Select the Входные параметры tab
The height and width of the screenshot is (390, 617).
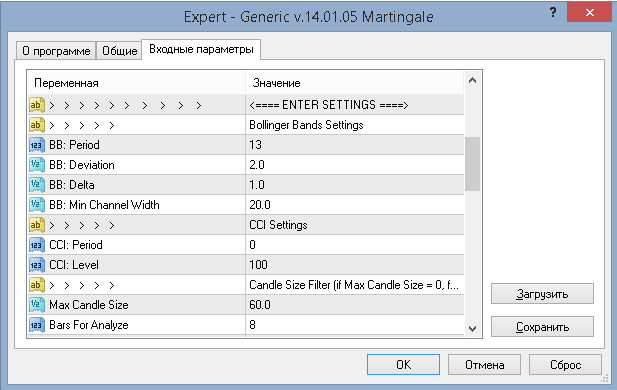[x=201, y=50]
